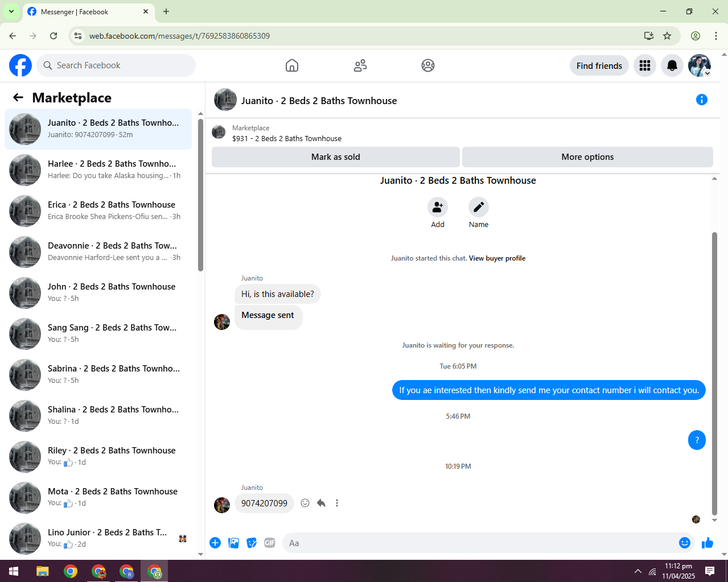Open More options for the listing
Screen dimensions: 728x582
[587, 157]
